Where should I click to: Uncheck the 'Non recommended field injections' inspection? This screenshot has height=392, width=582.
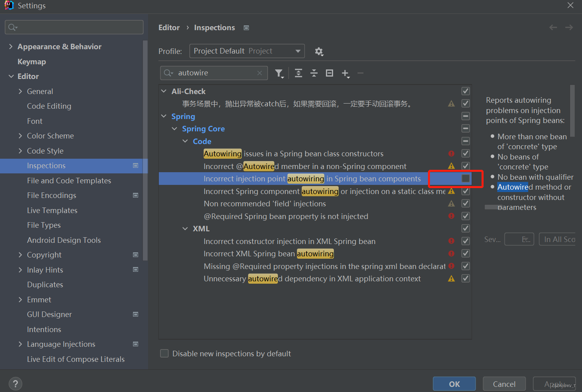pos(465,203)
